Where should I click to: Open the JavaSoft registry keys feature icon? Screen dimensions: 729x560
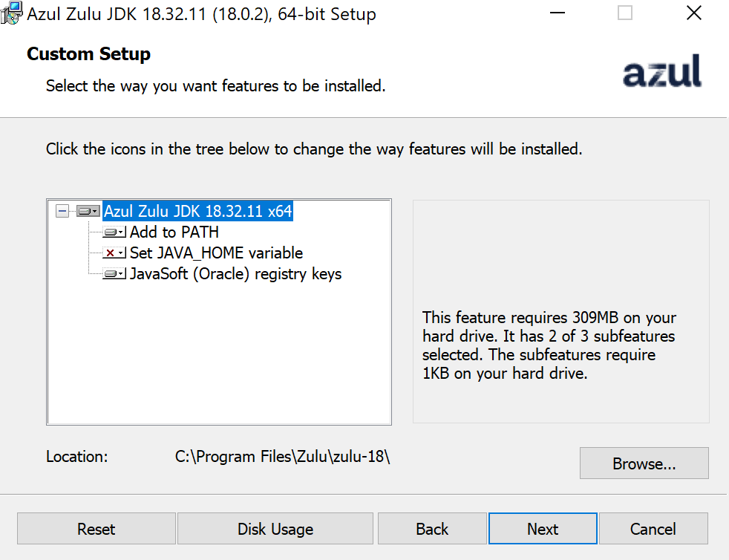tap(114, 274)
